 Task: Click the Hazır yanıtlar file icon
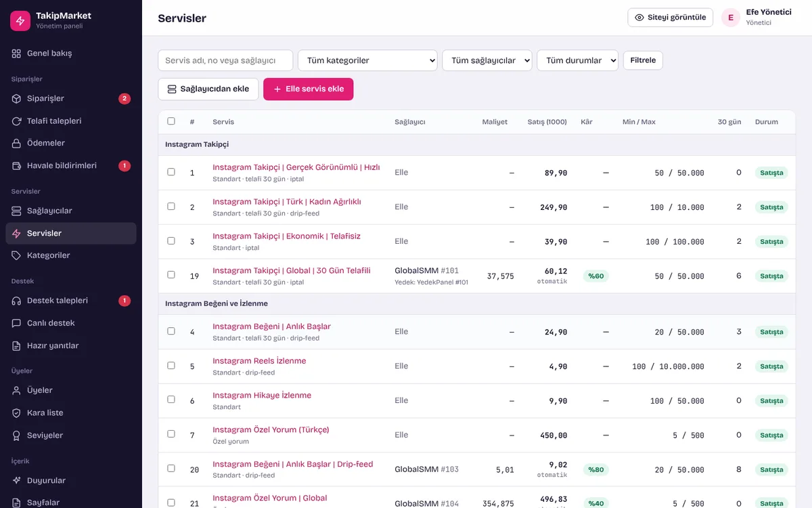[17, 346]
